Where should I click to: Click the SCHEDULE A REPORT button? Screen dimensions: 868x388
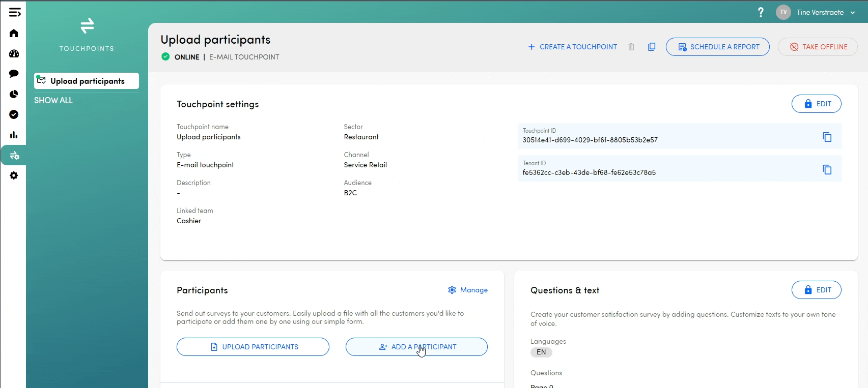(x=718, y=47)
